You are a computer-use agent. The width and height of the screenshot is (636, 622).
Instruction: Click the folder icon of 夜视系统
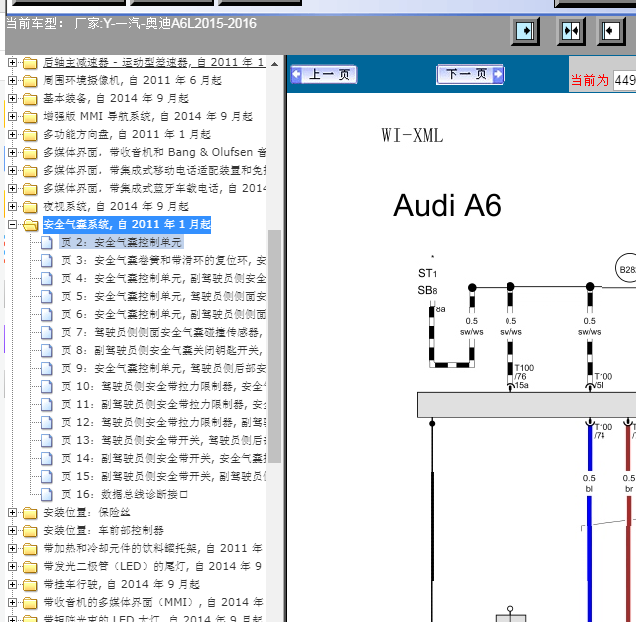point(30,207)
